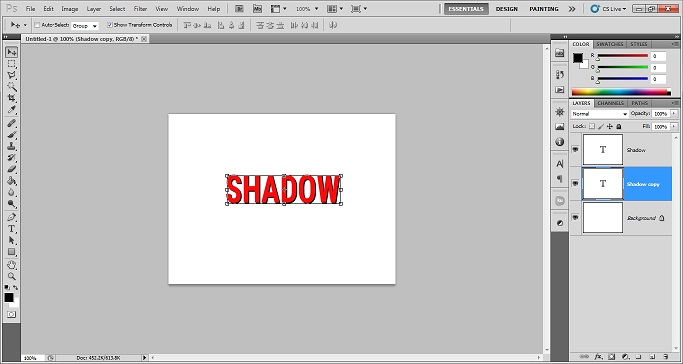Image resolution: width=683 pixels, height=364 pixels.
Task: Select the History Brush tool
Action: [x=11, y=158]
